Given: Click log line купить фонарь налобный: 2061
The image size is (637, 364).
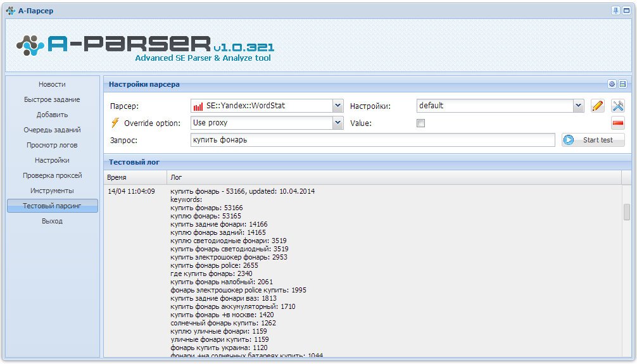Looking at the screenshot, I should tap(222, 282).
